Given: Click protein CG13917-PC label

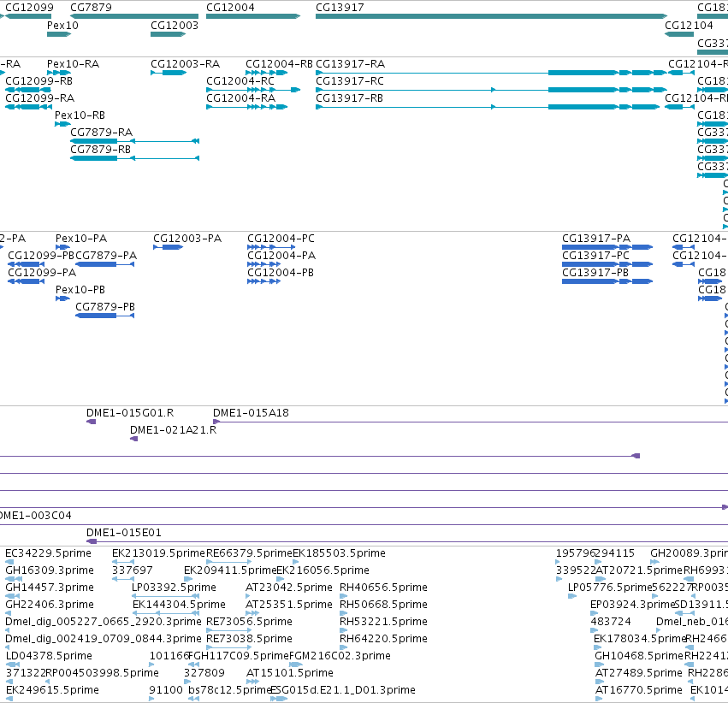Looking at the screenshot, I should [x=596, y=255].
